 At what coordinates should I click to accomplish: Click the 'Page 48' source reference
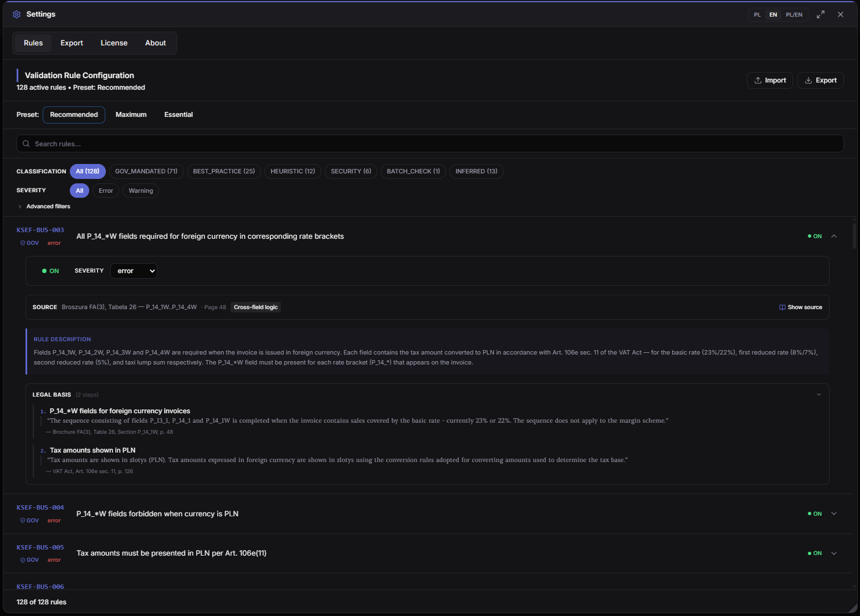(215, 307)
